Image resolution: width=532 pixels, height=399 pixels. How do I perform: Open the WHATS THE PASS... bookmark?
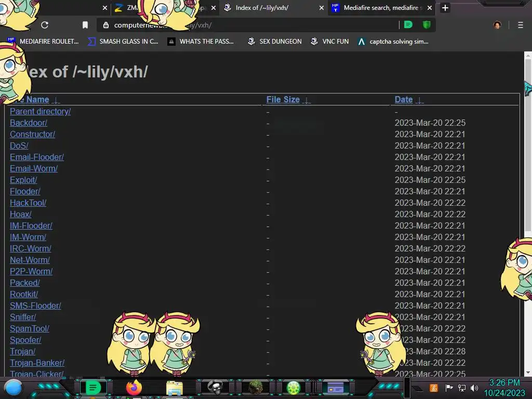201,42
